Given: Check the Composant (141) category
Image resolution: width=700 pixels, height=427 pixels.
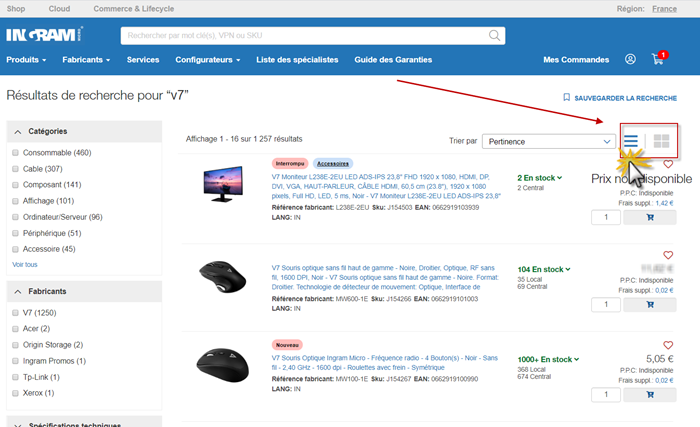Looking at the screenshot, I should (x=15, y=185).
